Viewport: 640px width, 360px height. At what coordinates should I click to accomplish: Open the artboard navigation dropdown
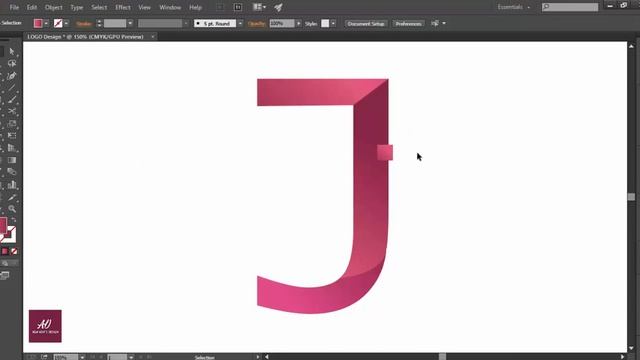pyautogui.click(x=131, y=357)
